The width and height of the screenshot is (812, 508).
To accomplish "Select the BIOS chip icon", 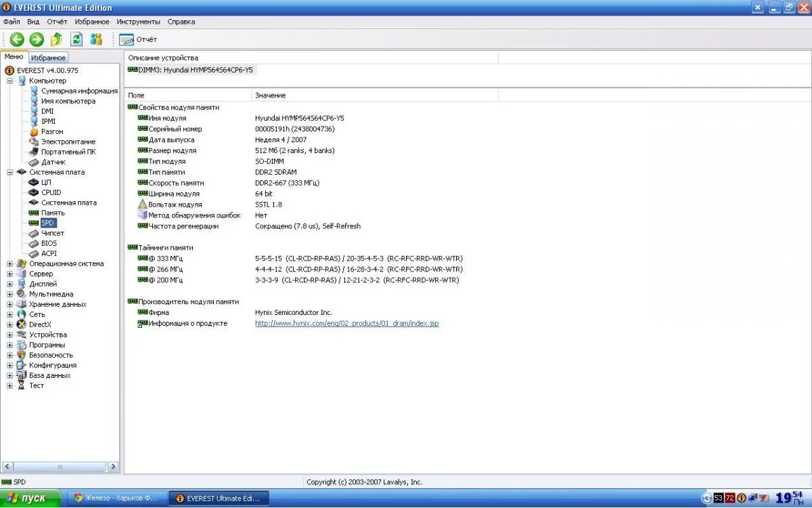I will pyautogui.click(x=34, y=243).
